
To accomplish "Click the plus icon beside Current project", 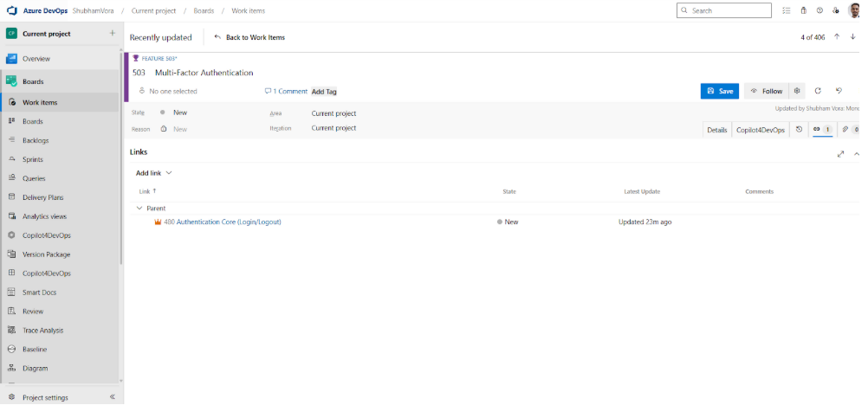I will pos(112,34).
